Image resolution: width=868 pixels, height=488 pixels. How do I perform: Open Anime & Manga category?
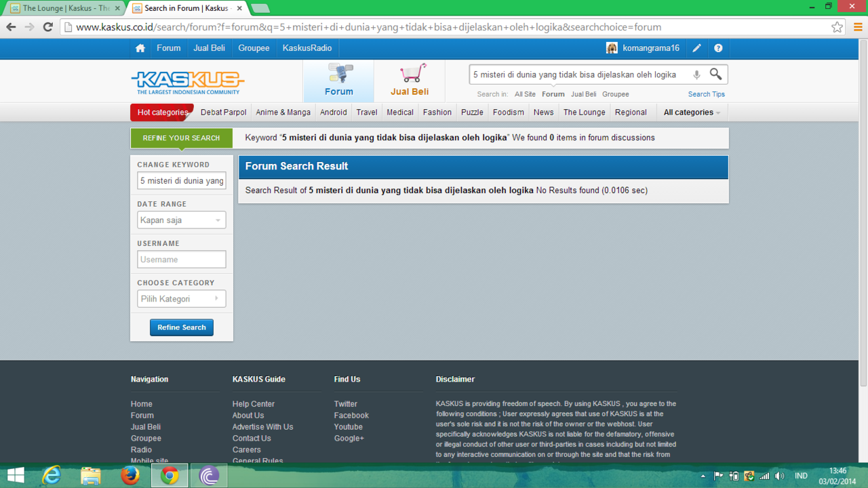[x=283, y=113]
